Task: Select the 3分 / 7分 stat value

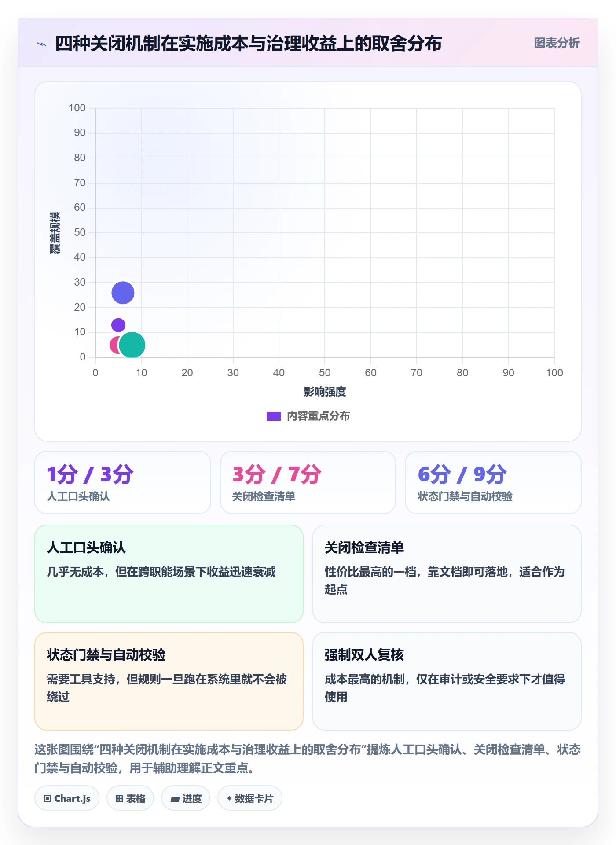Action: pyautogui.click(x=276, y=474)
